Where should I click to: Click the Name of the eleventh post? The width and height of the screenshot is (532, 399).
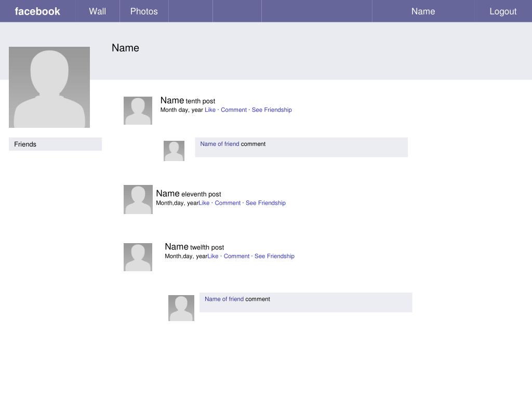[x=168, y=193]
